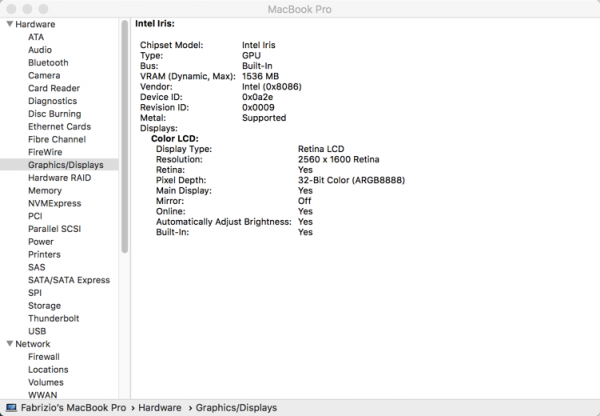Select Audio in the sidebar
Viewport: 600px width, 416px height.
40,50
